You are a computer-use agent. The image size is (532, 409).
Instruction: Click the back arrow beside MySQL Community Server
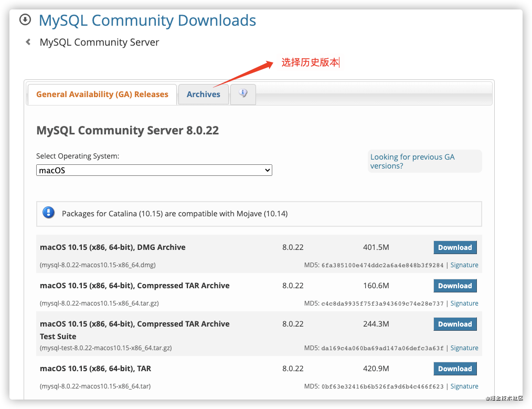tap(28, 42)
